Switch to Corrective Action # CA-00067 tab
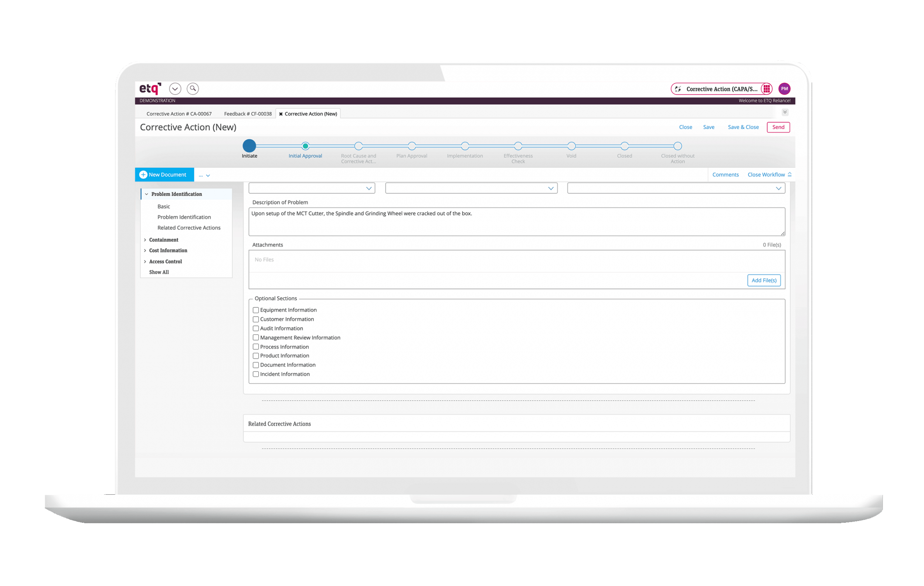Viewport: 924px width, 586px height. pyautogui.click(x=179, y=114)
